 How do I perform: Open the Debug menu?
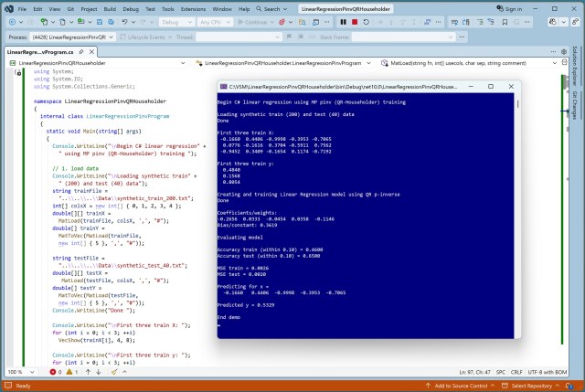pyautogui.click(x=131, y=9)
